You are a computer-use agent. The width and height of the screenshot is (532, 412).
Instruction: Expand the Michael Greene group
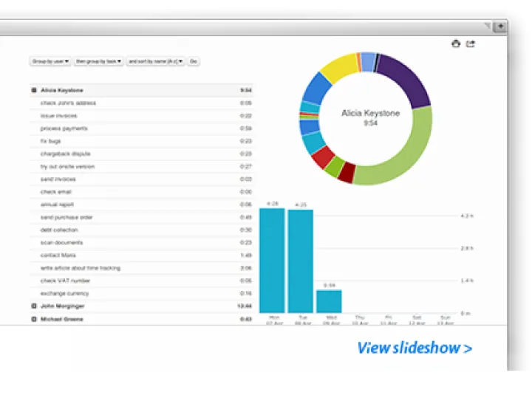click(x=34, y=319)
